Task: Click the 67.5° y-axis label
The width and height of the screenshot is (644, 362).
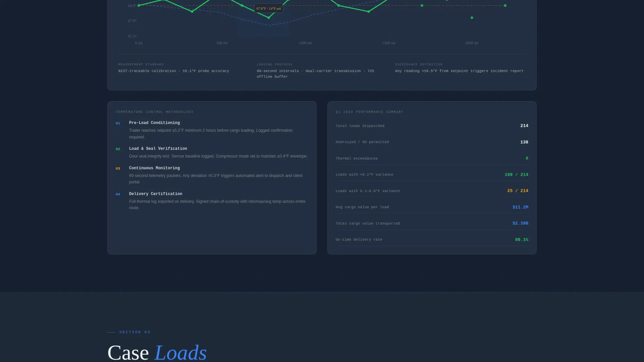Action: [132, 36]
